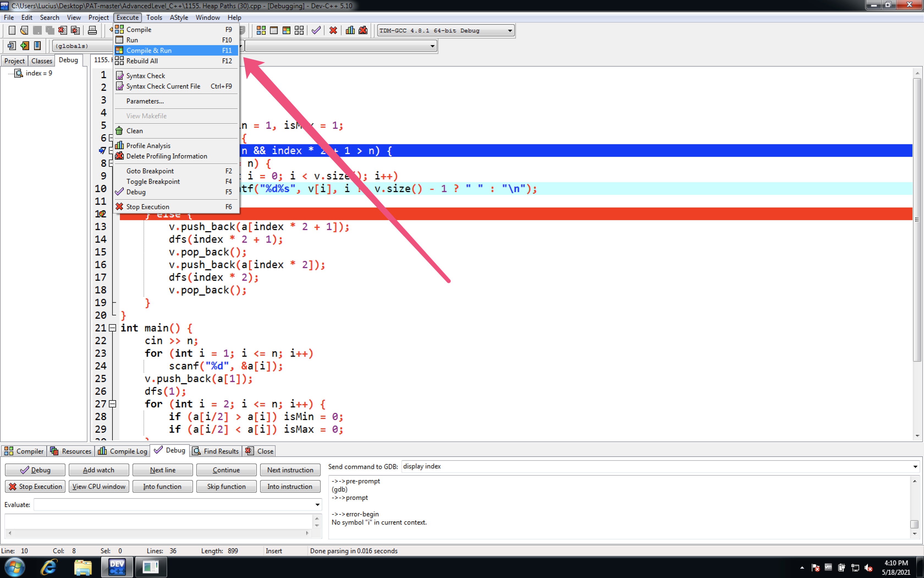Click the Debug checkmark toolbar icon
The image size is (924, 578).
pyautogui.click(x=316, y=30)
